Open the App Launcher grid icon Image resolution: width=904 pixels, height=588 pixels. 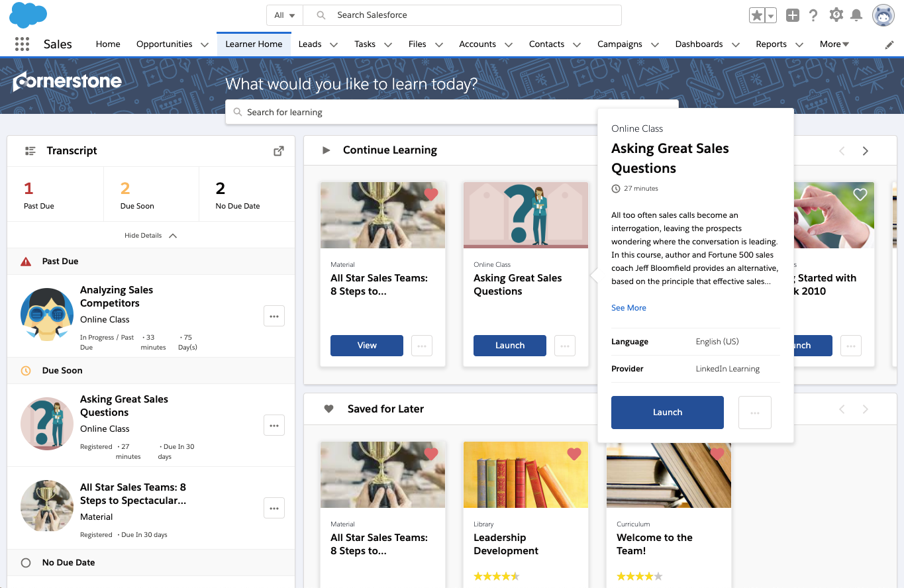[22, 44]
